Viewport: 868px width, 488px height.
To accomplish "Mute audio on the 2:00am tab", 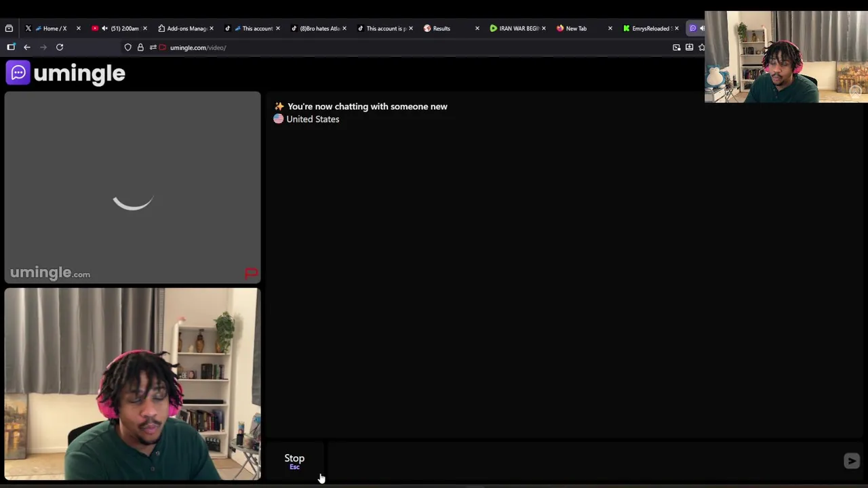I will pyautogui.click(x=104, y=28).
